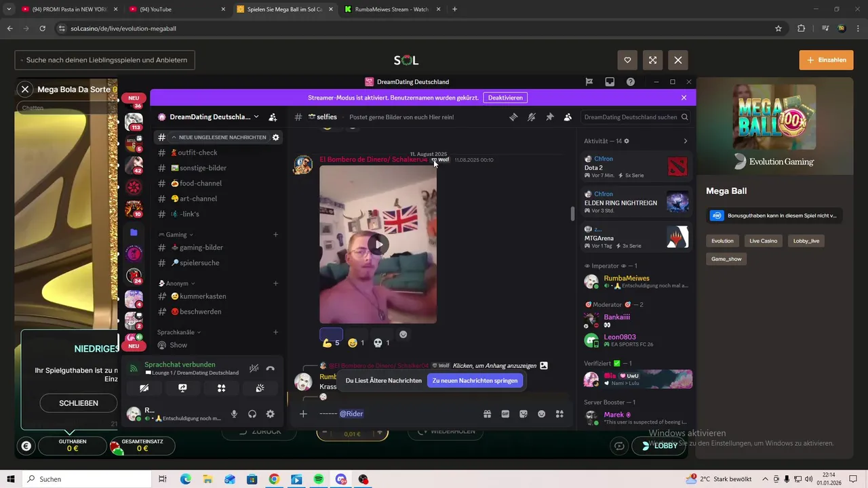Focus the DreamDating Deutschland search field

637,117
